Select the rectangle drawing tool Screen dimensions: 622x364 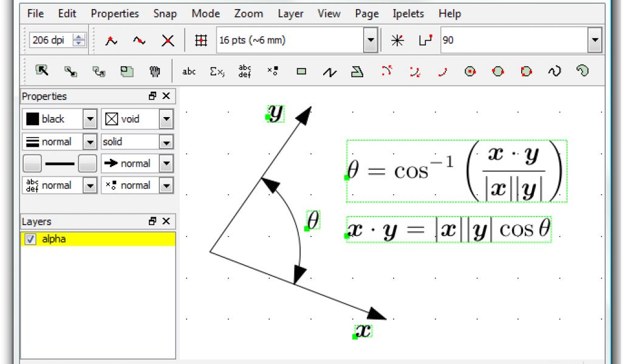pos(301,72)
